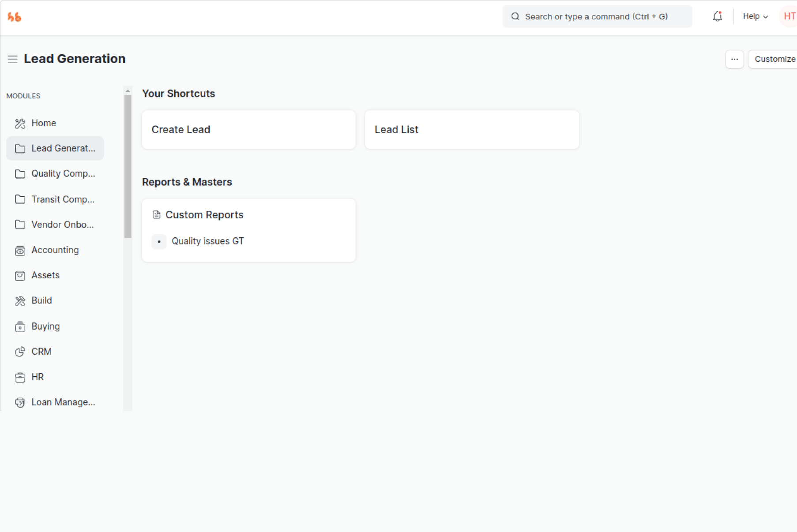The width and height of the screenshot is (797, 532).
Task: Click the Accounting module icon
Action: click(20, 251)
